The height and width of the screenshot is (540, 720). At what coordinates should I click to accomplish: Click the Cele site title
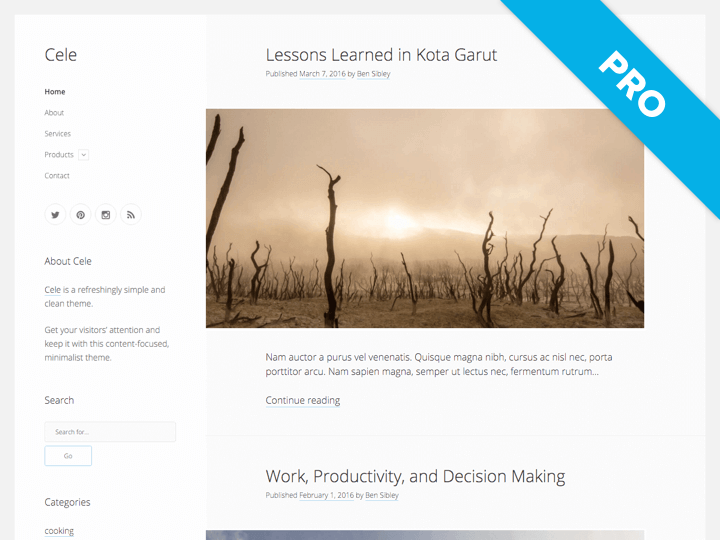coord(61,55)
